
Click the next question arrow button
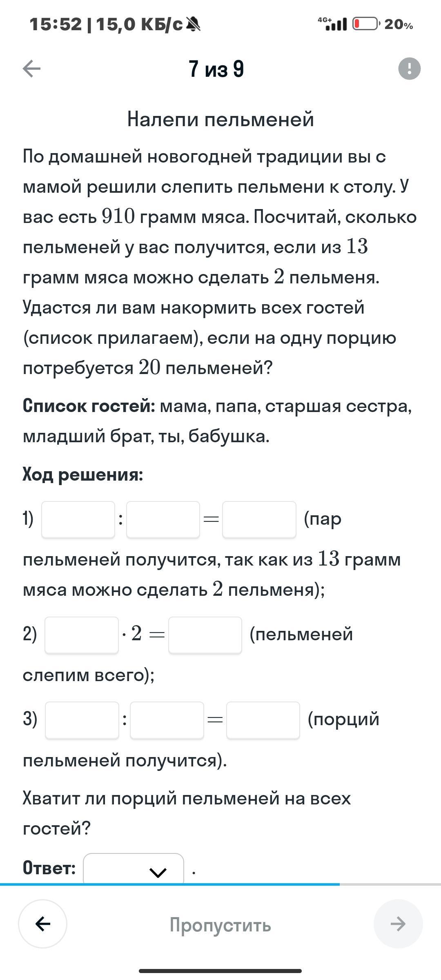tap(398, 924)
